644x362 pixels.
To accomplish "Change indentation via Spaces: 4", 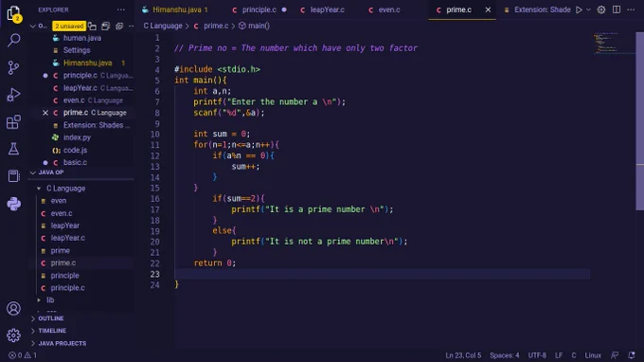I will pos(505,355).
